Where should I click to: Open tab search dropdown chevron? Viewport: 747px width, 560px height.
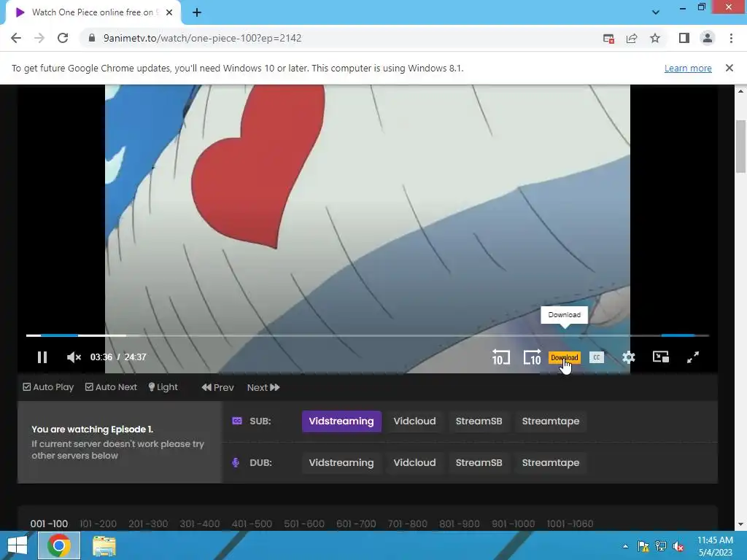656,12
